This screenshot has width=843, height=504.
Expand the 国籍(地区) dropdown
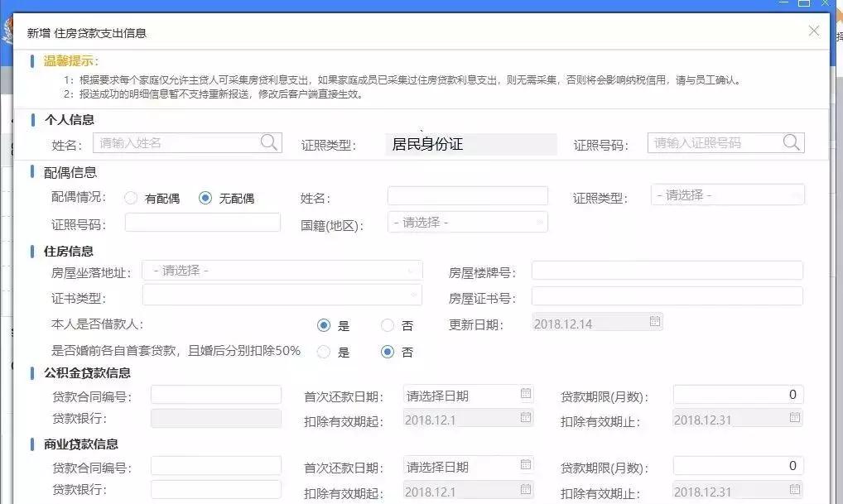pos(468,221)
